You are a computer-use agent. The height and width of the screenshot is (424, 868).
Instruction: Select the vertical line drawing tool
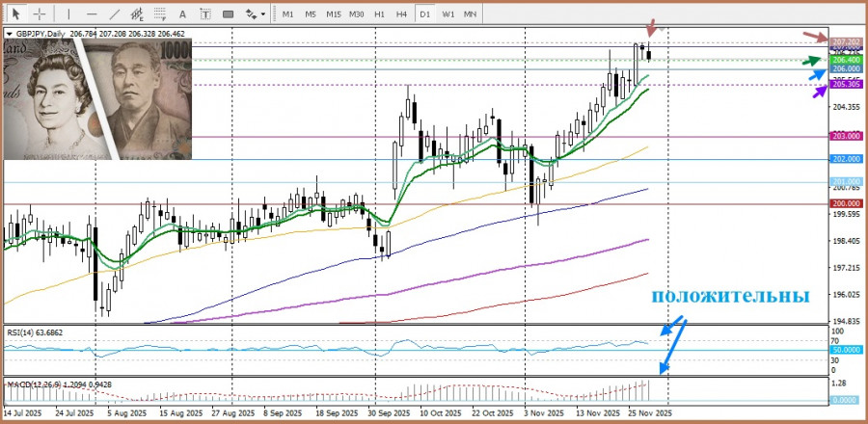click(x=67, y=14)
